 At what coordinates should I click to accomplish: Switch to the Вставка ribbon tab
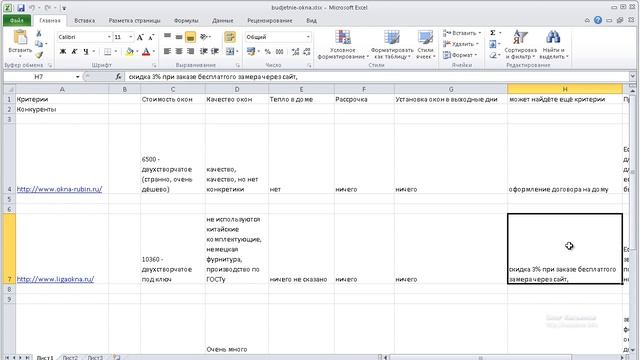(84, 20)
